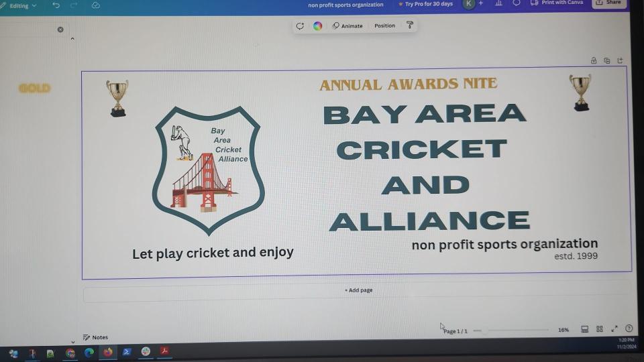Click the cloud save status icon
Viewport: 644px width, 362px height.
click(95, 5)
